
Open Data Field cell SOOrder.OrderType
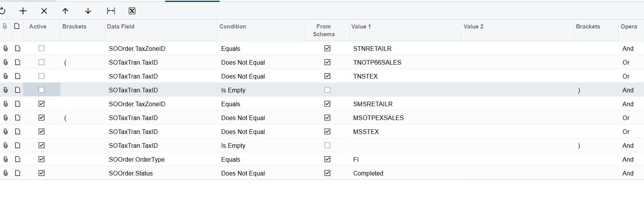pyautogui.click(x=161, y=159)
